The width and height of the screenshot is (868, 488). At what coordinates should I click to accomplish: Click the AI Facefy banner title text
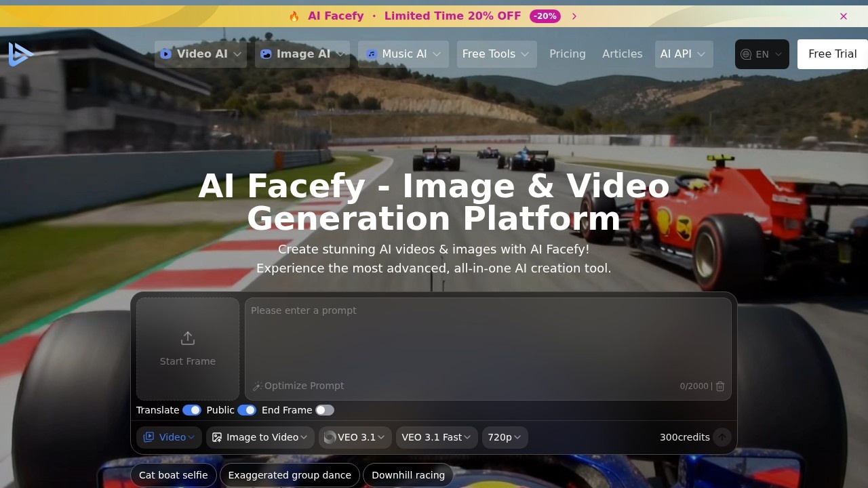pos(336,16)
